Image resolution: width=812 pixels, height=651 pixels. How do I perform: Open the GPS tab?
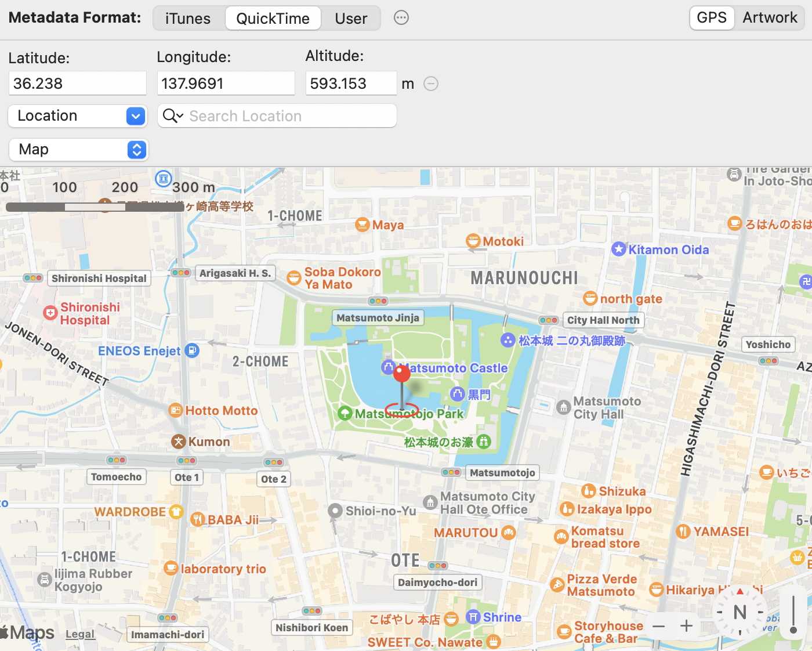coord(712,17)
